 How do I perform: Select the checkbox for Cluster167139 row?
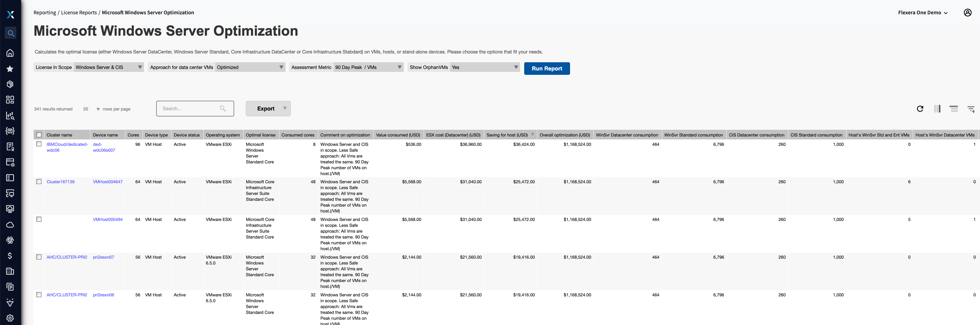[x=39, y=181]
